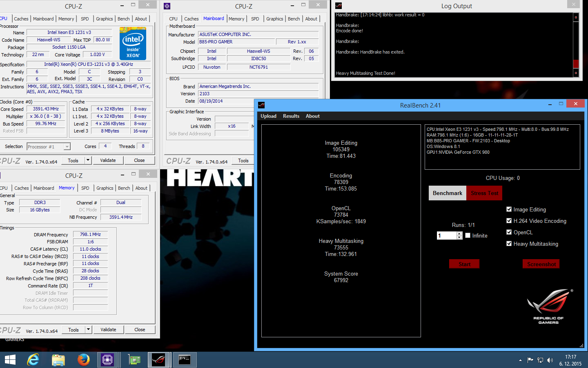The image size is (588, 368).
Task: Switch to CPU-Z via purple taskbar icon
Action: [108, 360]
